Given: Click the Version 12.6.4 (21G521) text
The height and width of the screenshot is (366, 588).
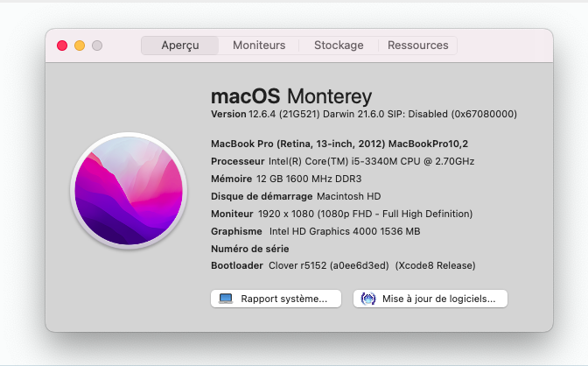Looking at the screenshot, I should 265,114.
